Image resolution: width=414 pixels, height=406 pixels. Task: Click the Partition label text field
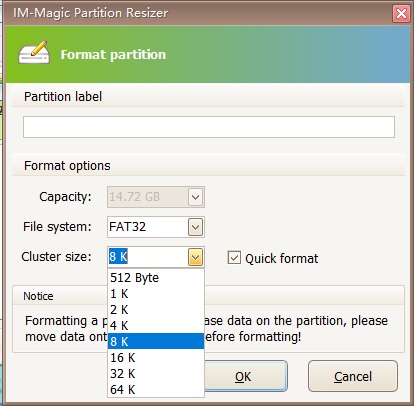209,127
